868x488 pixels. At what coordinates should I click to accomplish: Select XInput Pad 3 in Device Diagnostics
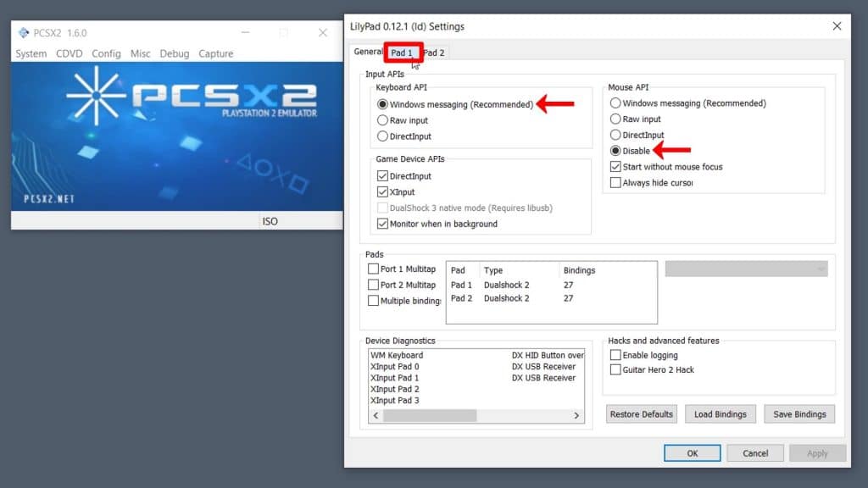395,401
